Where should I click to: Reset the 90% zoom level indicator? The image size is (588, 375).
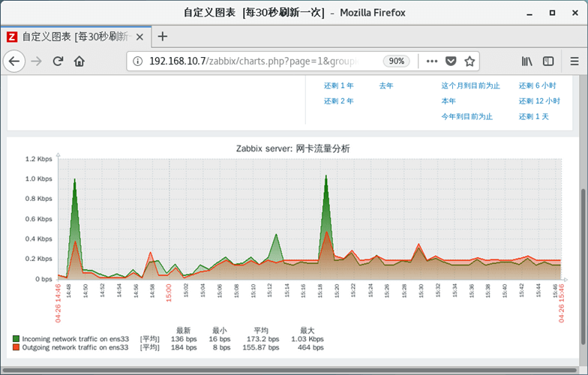click(x=396, y=61)
